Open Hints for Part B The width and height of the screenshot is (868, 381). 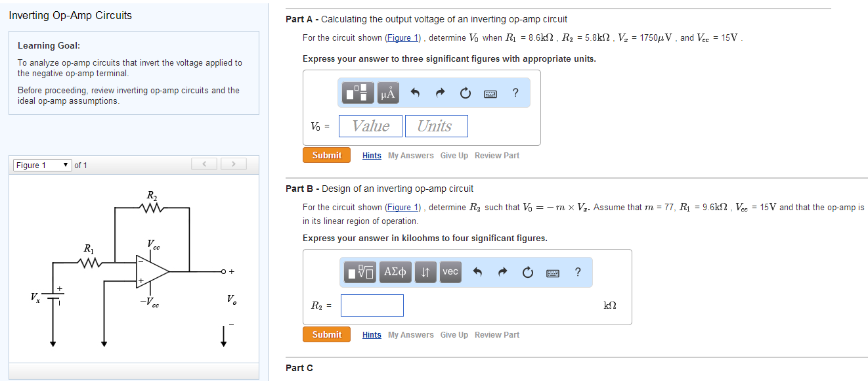371,334
